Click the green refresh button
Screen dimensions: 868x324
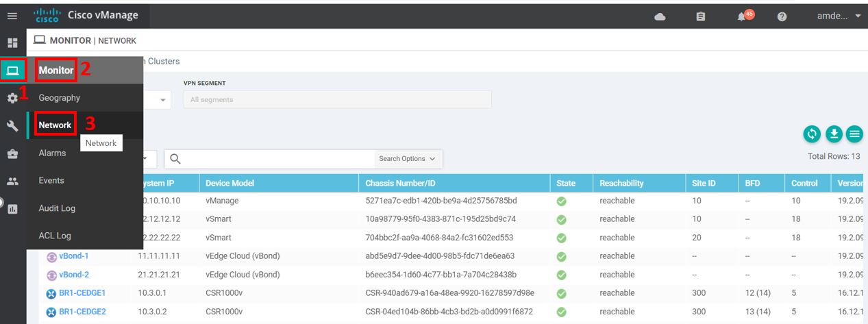812,134
